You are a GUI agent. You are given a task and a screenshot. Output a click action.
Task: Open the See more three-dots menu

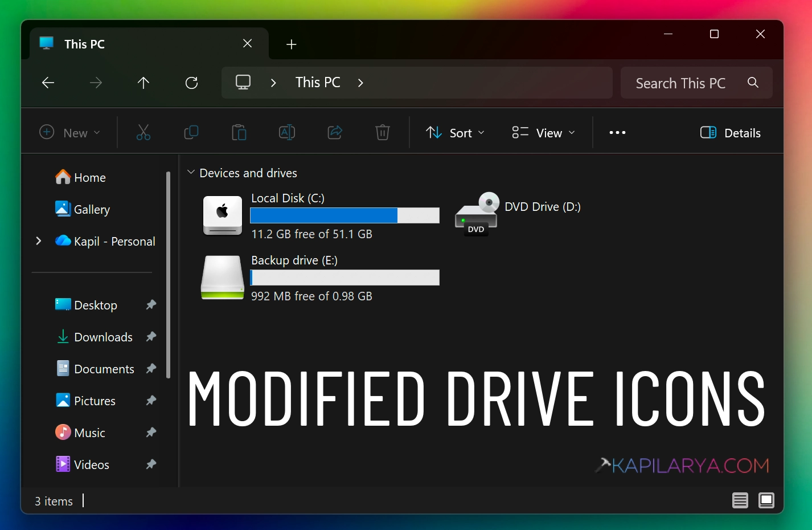[x=617, y=133]
